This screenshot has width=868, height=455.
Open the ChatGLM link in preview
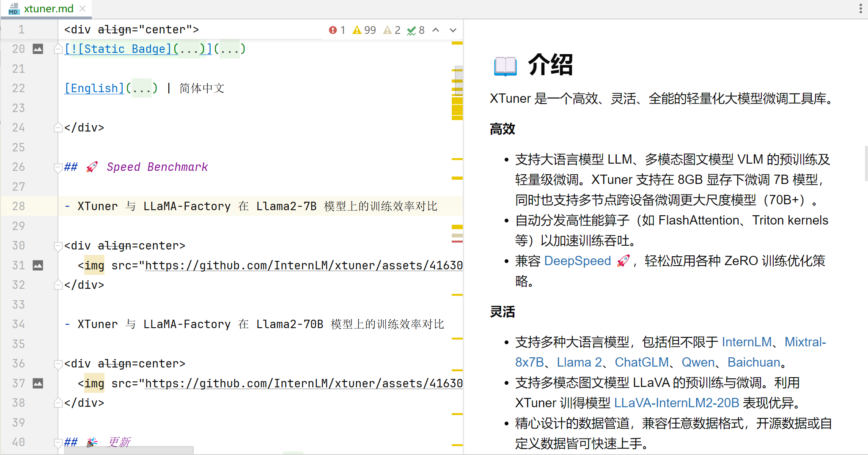point(642,362)
